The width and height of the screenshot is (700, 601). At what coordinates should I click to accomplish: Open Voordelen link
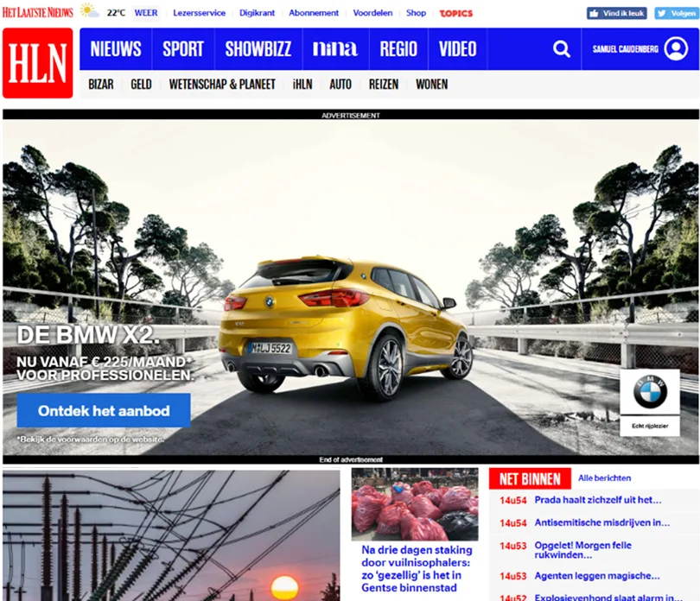(x=372, y=13)
